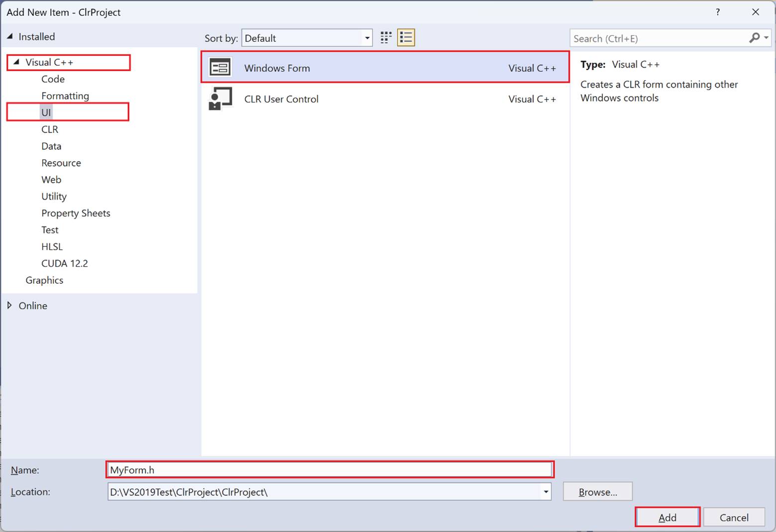Select the HLSL category

coord(52,246)
